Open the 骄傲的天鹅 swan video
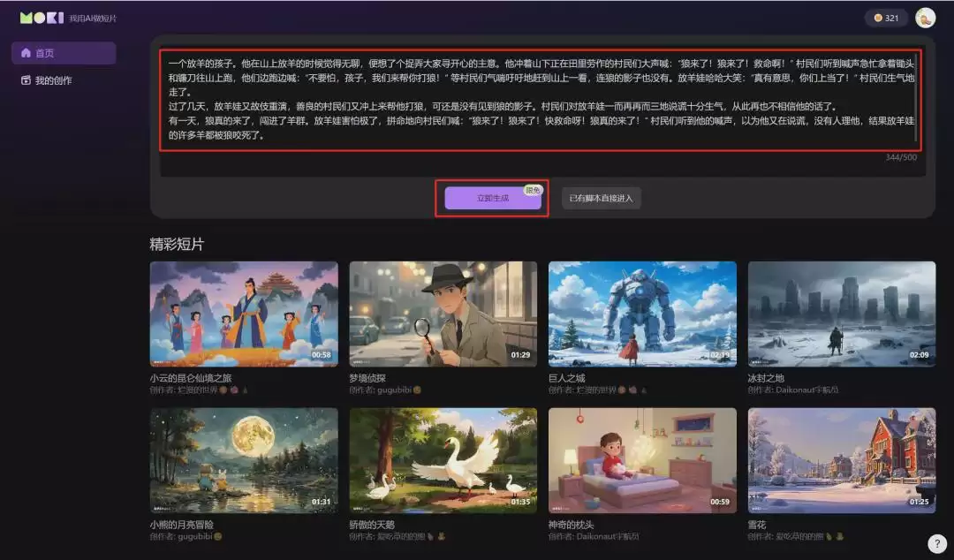Screen dimensions: 954x560 443,460
